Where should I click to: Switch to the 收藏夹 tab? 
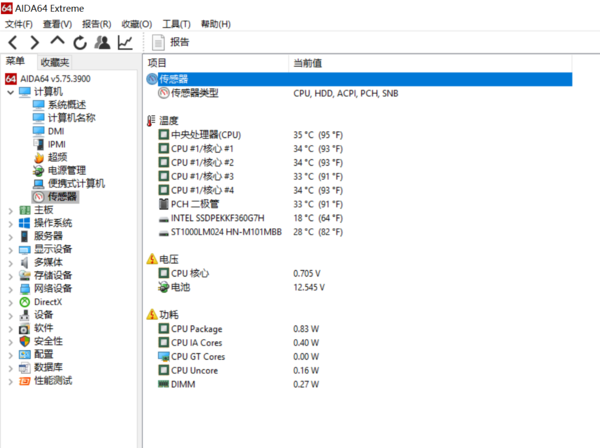[x=55, y=62]
